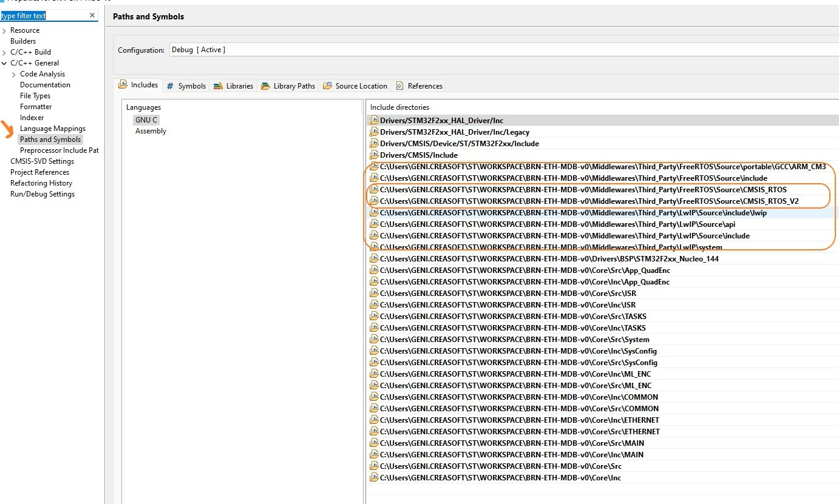Screen dimensions: 839x504
Task: Open the Formatter settings page
Action: pos(36,107)
